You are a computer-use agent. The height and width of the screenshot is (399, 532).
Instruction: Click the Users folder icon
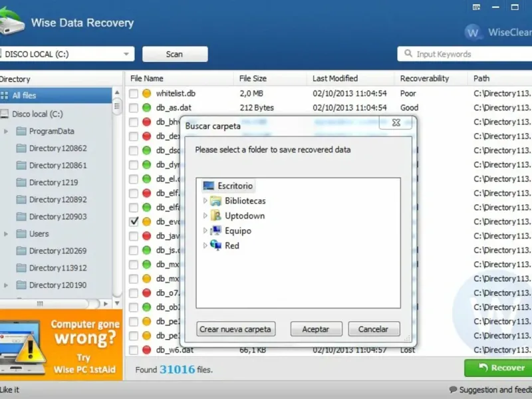click(21, 233)
